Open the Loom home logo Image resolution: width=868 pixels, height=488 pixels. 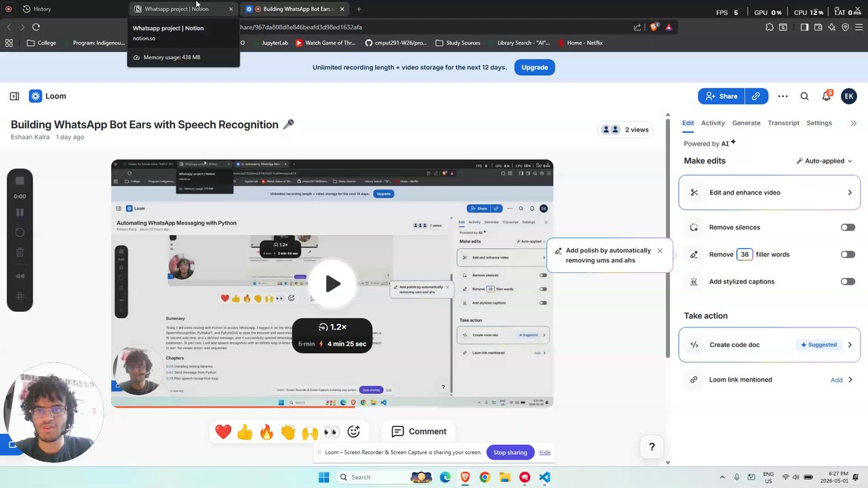(x=47, y=96)
